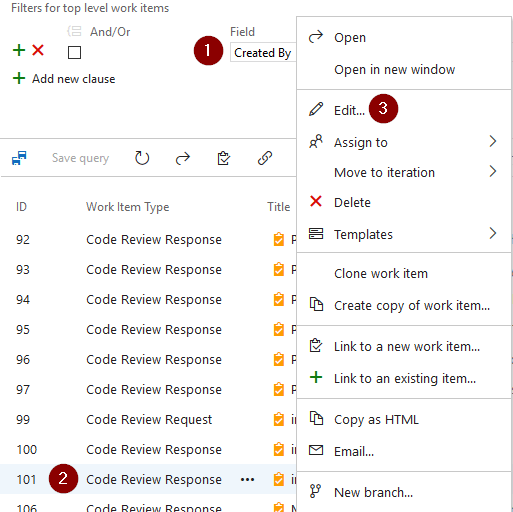Expand the Assign to submenu
The height and width of the screenshot is (512, 513).
click(x=404, y=142)
